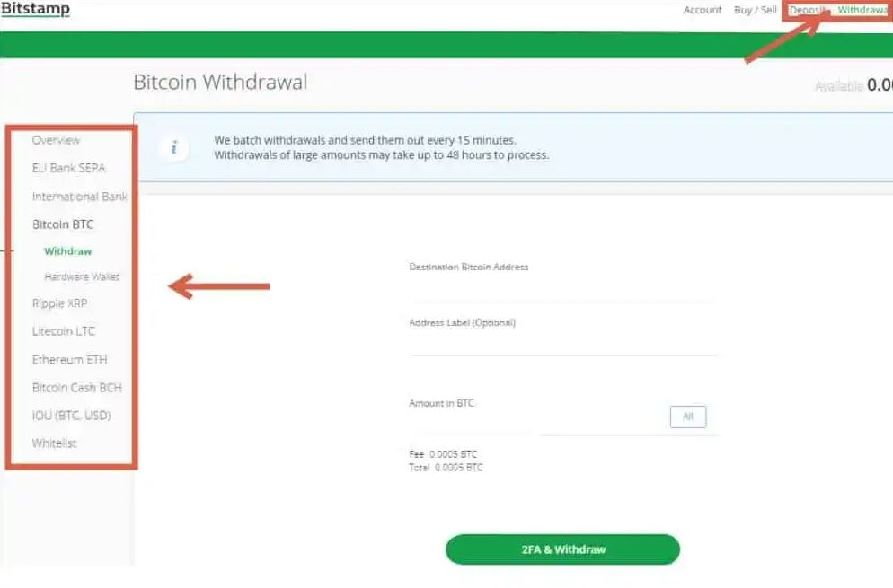This screenshot has width=893, height=588.
Task: Select Ripple XRP withdrawal
Action: 60,303
